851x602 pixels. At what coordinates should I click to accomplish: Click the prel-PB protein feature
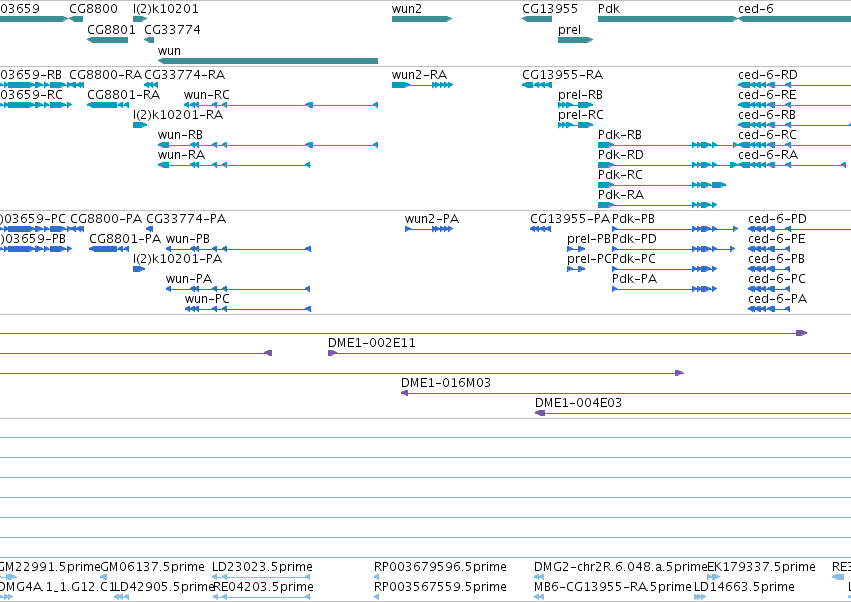pyautogui.click(x=576, y=249)
